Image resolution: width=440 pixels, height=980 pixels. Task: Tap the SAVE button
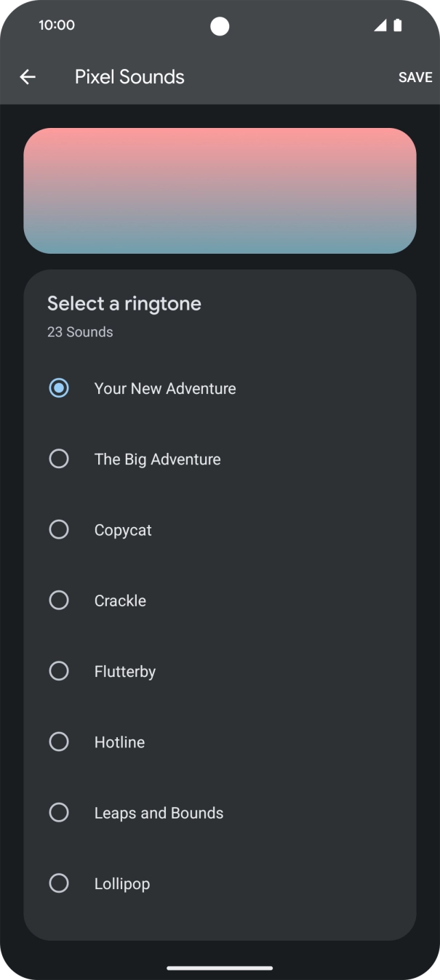(416, 76)
